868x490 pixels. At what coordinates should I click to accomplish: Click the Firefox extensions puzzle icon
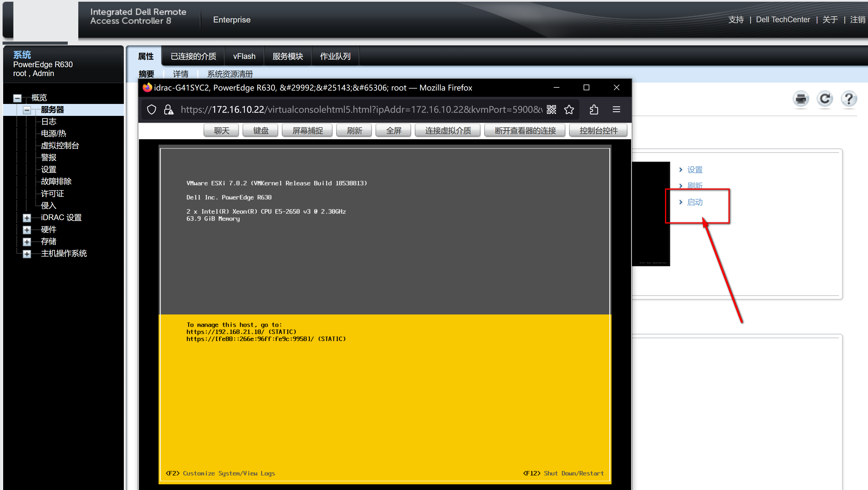pyautogui.click(x=594, y=110)
